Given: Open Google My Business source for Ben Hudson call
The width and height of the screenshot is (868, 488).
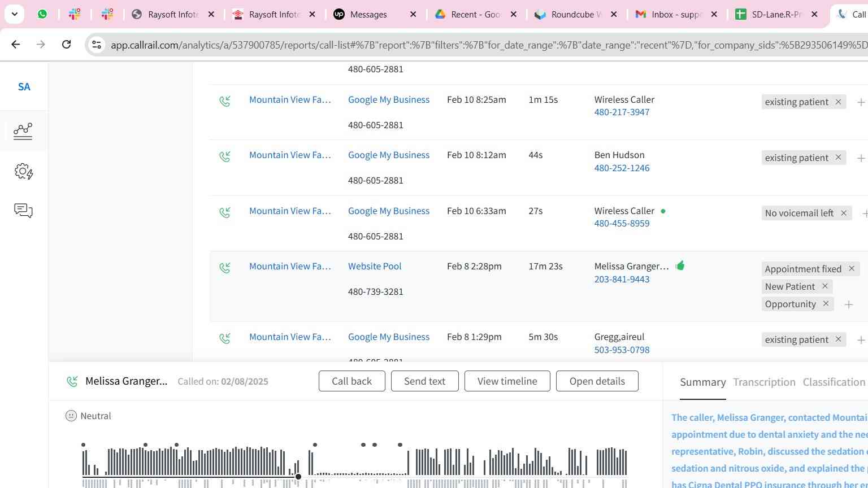Looking at the screenshot, I should click(x=389, y=155).
